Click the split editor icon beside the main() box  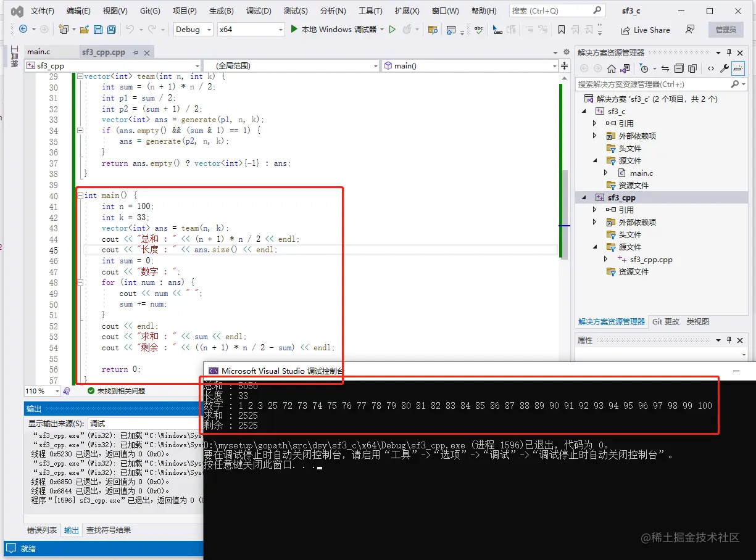tap(563, 65)
